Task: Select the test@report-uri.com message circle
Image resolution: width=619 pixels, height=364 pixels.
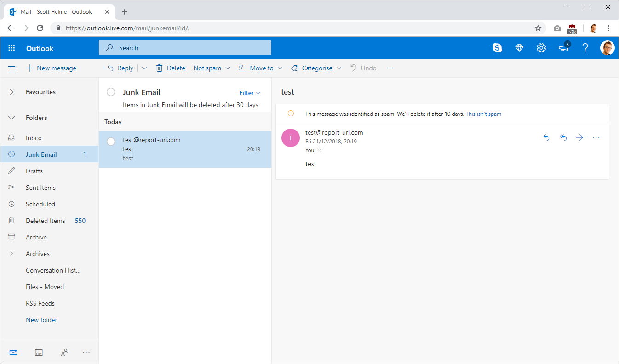Action: (x=111, y=142)
